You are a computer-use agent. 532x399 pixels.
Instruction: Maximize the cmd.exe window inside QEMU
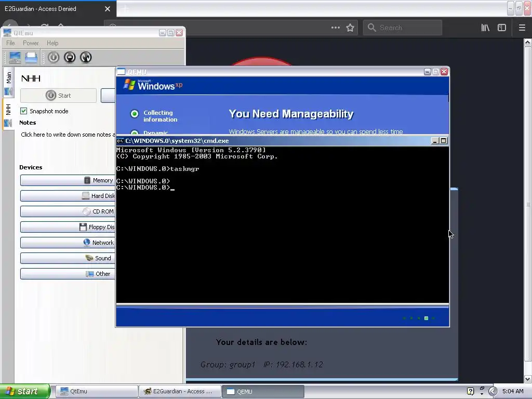pos(444,141)
